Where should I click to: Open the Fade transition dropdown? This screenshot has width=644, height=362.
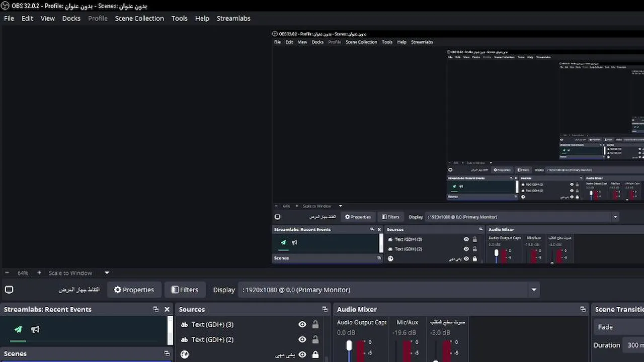[x=619, y=327]
